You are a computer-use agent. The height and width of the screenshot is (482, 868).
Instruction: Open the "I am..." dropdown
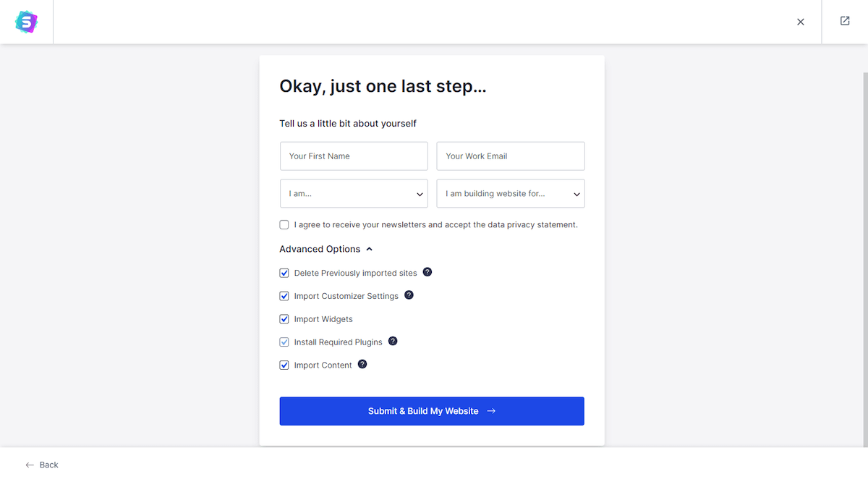click(x=354, y=194)
